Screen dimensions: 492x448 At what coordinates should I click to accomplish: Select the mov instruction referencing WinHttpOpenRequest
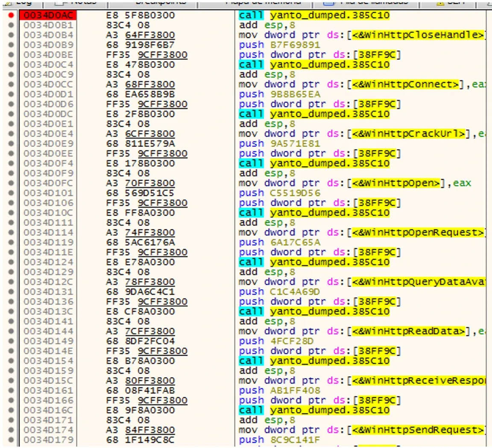[x=362, y=232]
